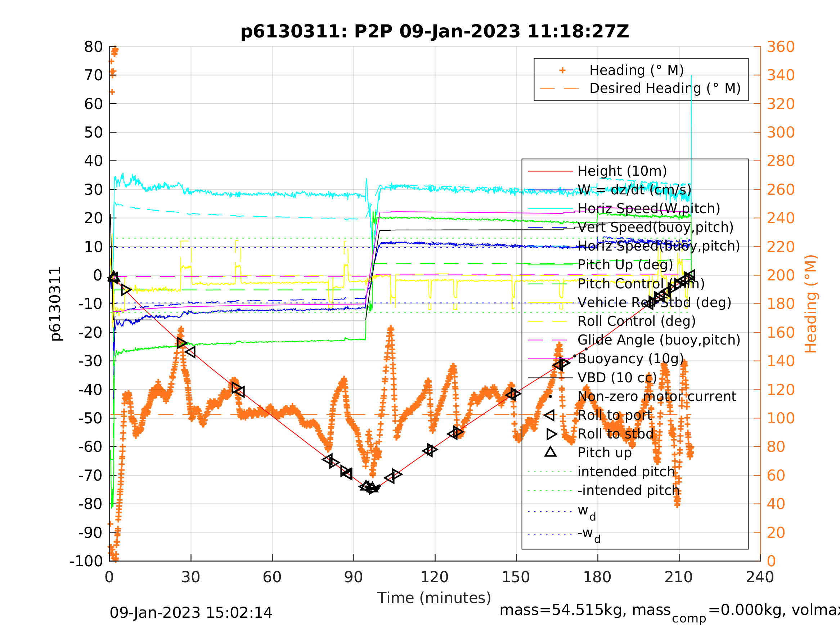Click the Buoyancy (10g) legend entry

tap(630, 359)
